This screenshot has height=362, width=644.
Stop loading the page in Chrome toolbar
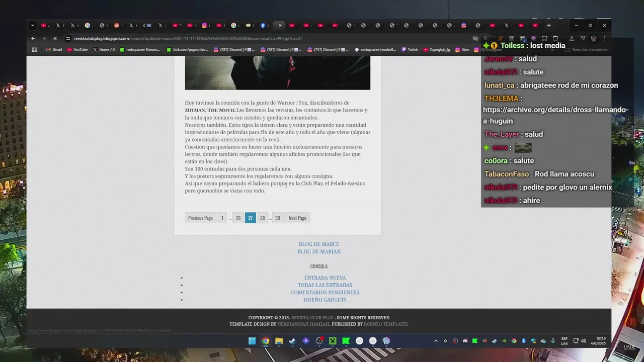point(55,38)
